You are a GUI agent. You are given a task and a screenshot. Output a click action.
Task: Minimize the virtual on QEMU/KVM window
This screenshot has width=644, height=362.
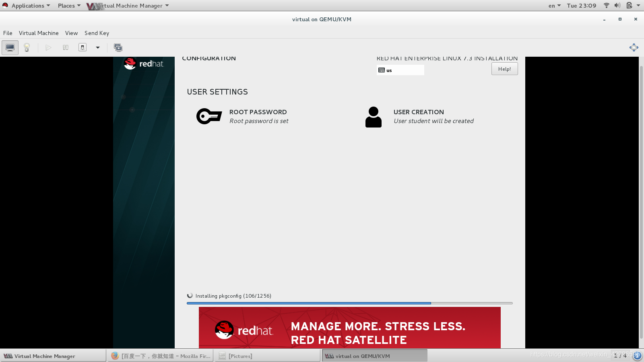click(604, 19)
